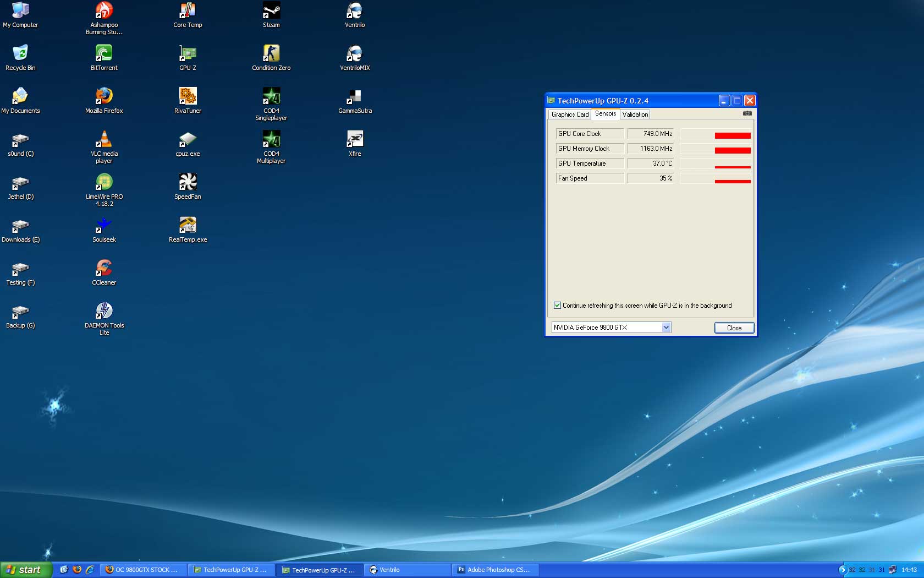924x578 pixels.
Task: Select the Downloads (E) drive shortcut
Action: 20,230
